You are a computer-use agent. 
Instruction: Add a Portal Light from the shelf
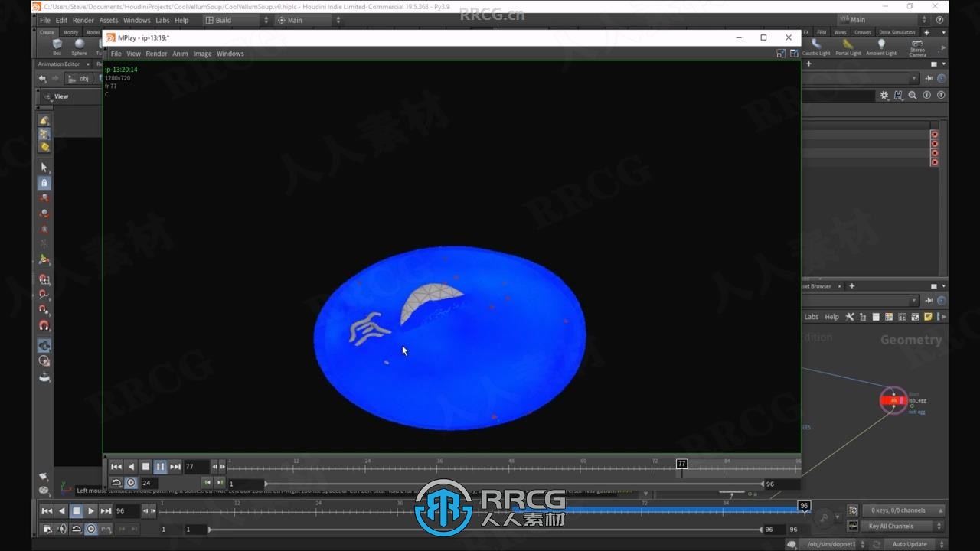(848, 47)
